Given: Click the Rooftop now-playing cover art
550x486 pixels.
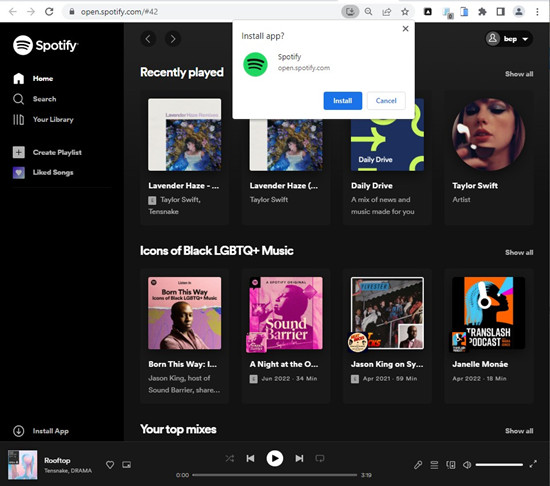Looking at the screenshot, I should (22, 465).
